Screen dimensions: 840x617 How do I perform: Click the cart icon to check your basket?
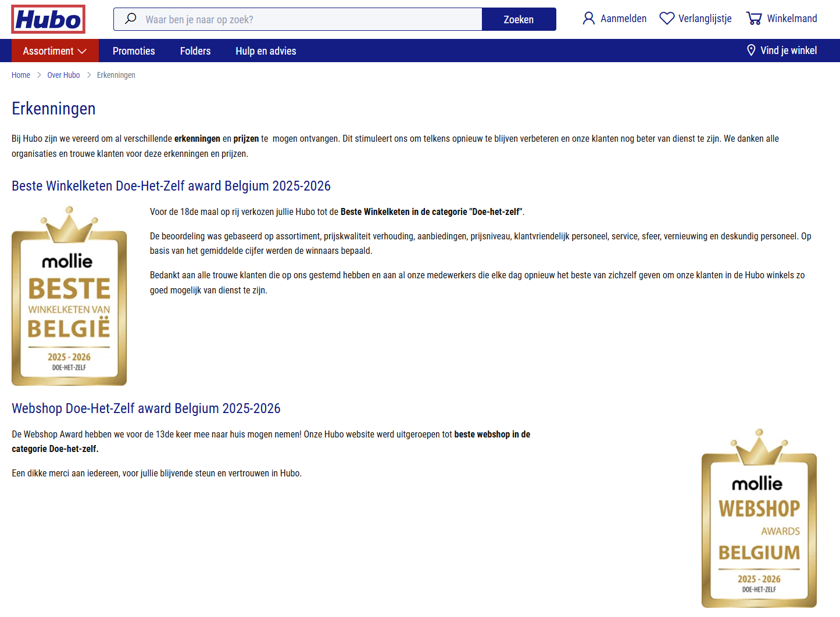pyautogui.click(x=754, y=18)
